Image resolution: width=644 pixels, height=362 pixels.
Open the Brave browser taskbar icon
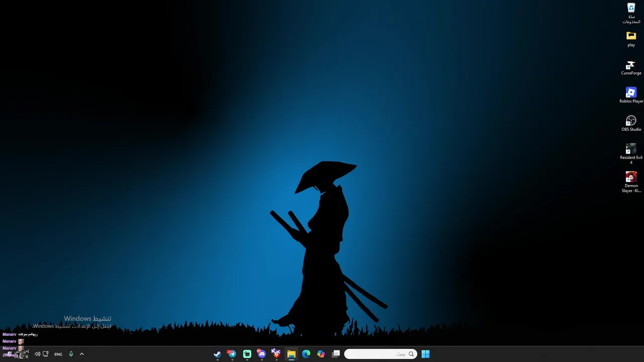(x=276, y=354)
